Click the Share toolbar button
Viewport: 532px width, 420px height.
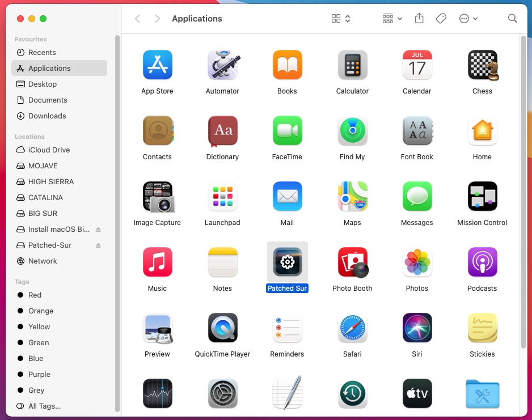[419, 18]
